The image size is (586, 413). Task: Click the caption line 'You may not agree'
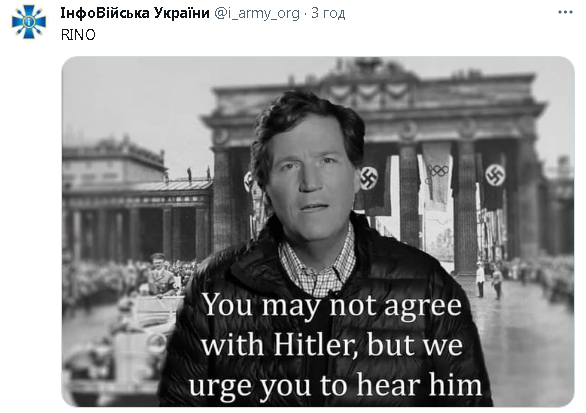[332, 305]
